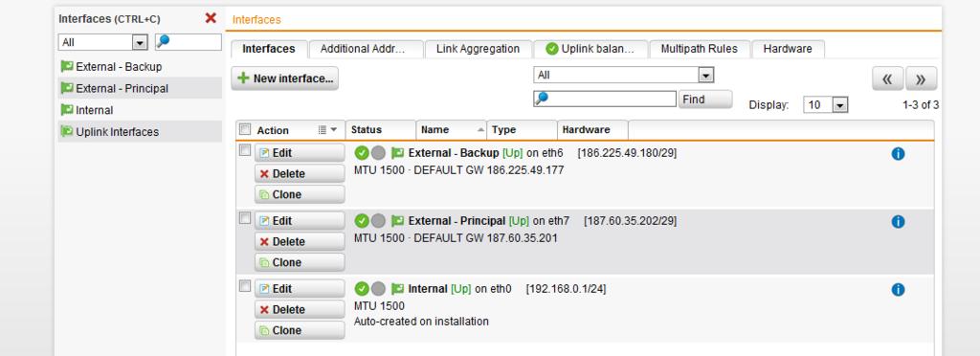Click the sidebar search magnifier icon
The width and height of the screenshot is (980, 356).
pos(163,41)
